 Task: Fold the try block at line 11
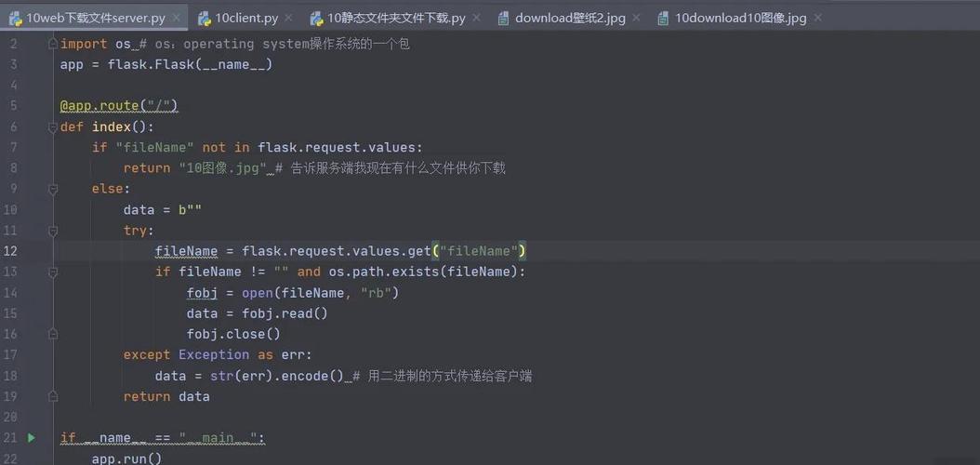pos(53,231)
